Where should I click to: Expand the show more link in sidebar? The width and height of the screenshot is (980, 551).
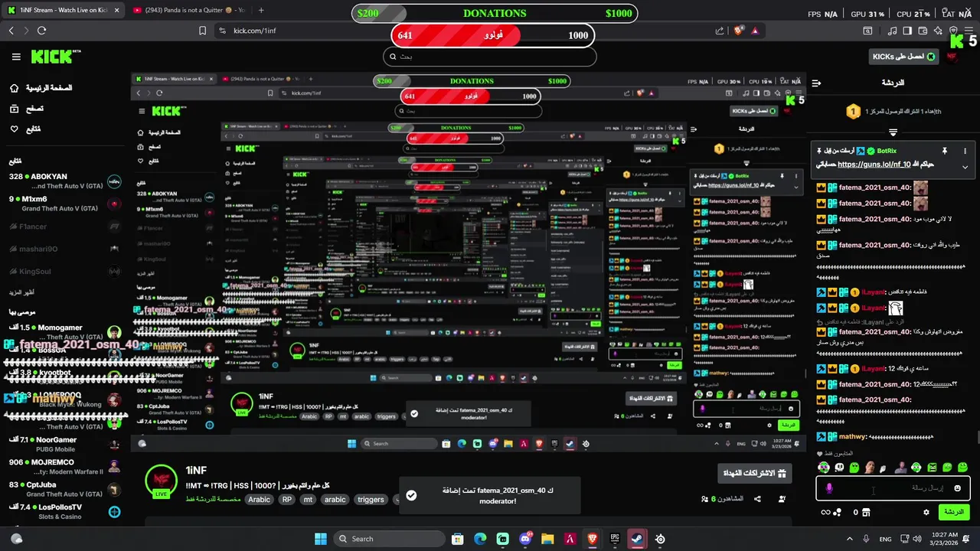click(x=21, y=292)
